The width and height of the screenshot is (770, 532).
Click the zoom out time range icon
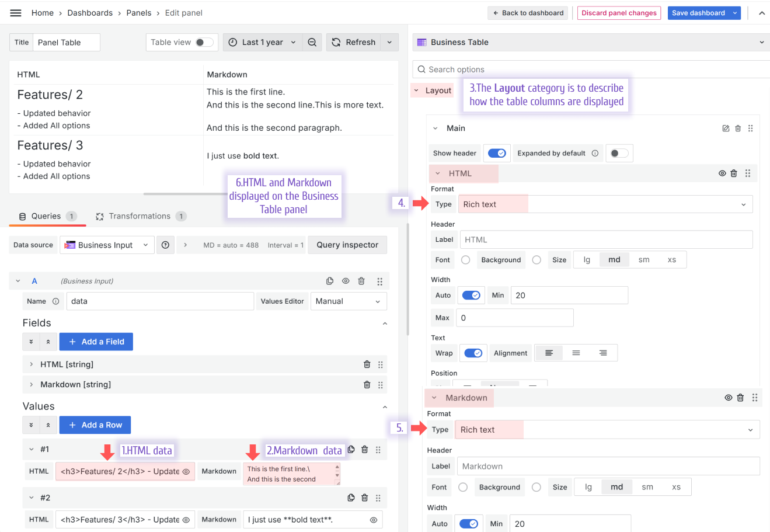coord(312,42)
